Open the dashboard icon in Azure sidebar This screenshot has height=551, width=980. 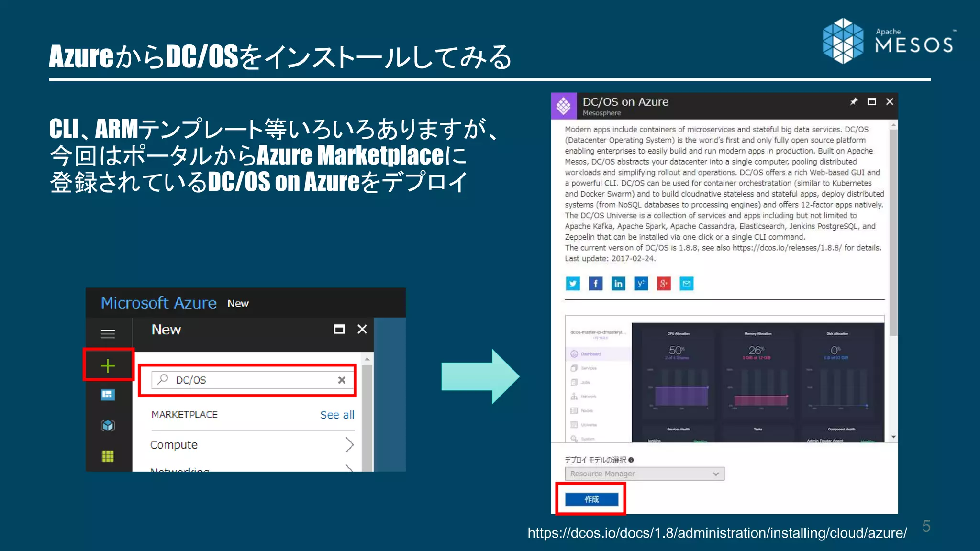tap(108, 395)
